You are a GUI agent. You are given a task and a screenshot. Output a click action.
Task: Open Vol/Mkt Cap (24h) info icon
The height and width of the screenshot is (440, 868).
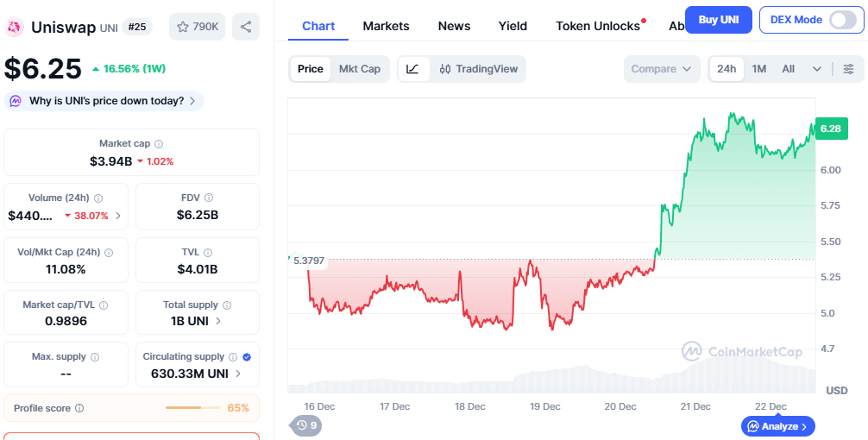pyautogui.click(x=109, y=253)
